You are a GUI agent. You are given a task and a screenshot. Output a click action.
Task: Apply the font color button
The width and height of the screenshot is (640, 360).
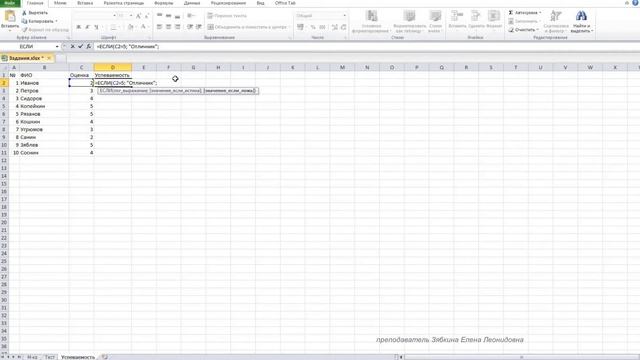pyautogui.click(x=143, y=27)
